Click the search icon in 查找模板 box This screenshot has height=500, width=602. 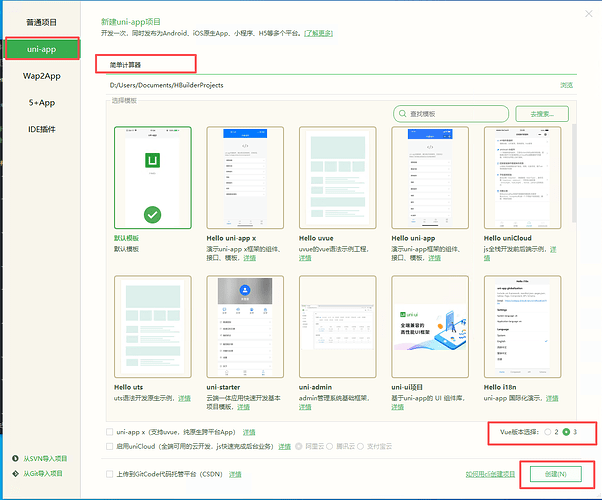403,115
